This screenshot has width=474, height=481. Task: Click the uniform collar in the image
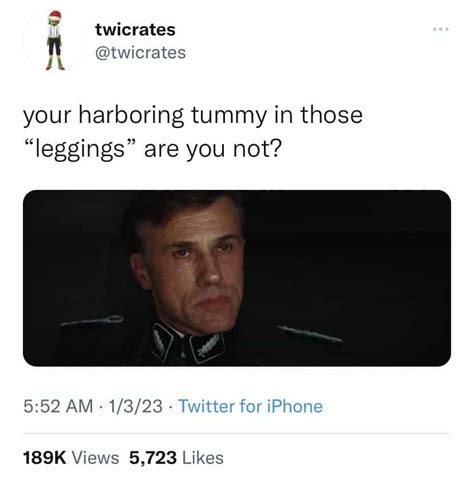(x=188, y=343)
